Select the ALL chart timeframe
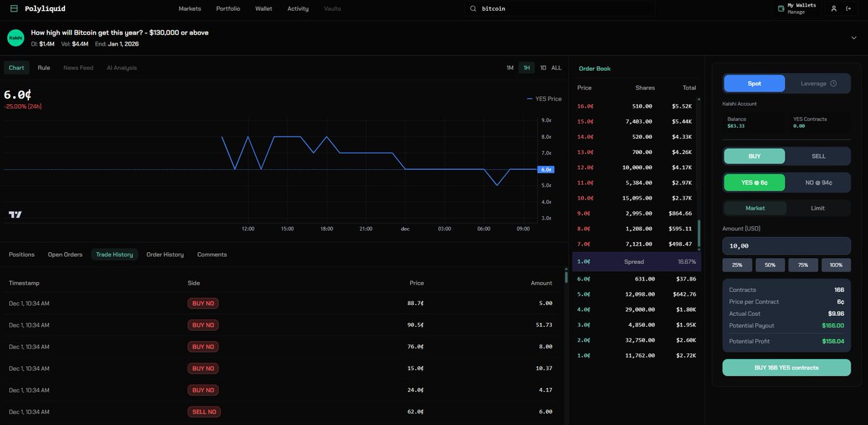The image size is (868, 425). 556,68
